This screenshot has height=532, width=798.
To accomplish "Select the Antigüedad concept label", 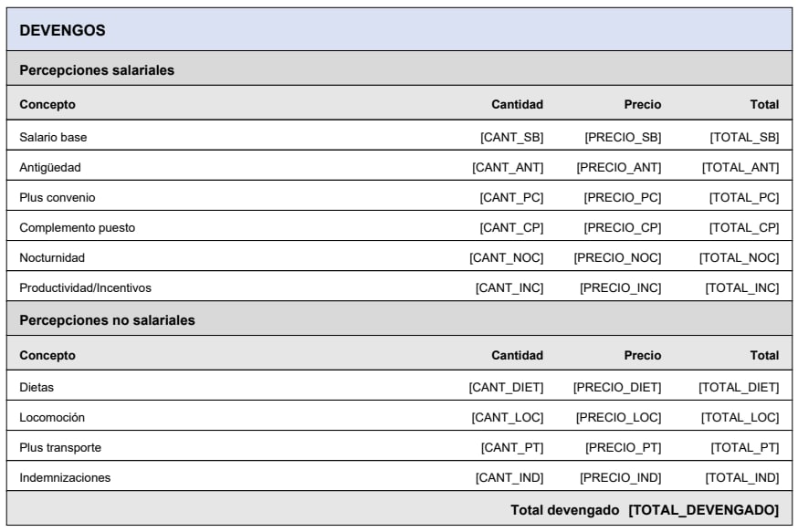I will pyautogui.click(x=51, y=167).
